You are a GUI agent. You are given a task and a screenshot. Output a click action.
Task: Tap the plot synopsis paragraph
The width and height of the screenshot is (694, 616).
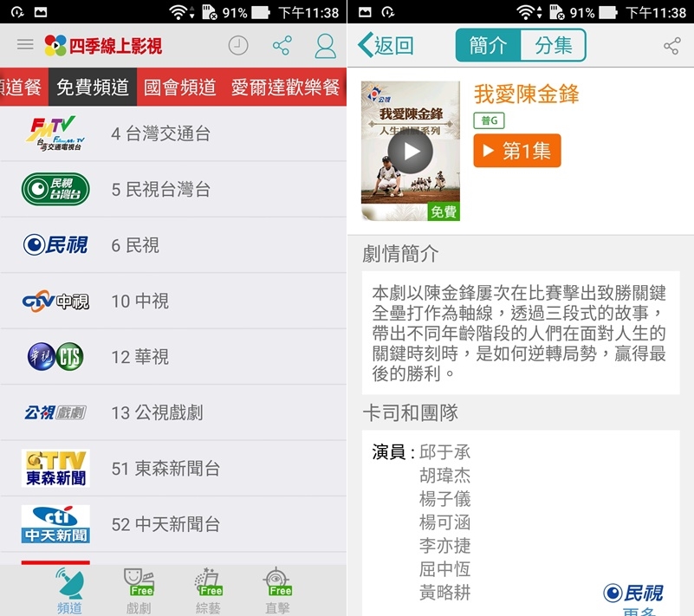point(520,333)
